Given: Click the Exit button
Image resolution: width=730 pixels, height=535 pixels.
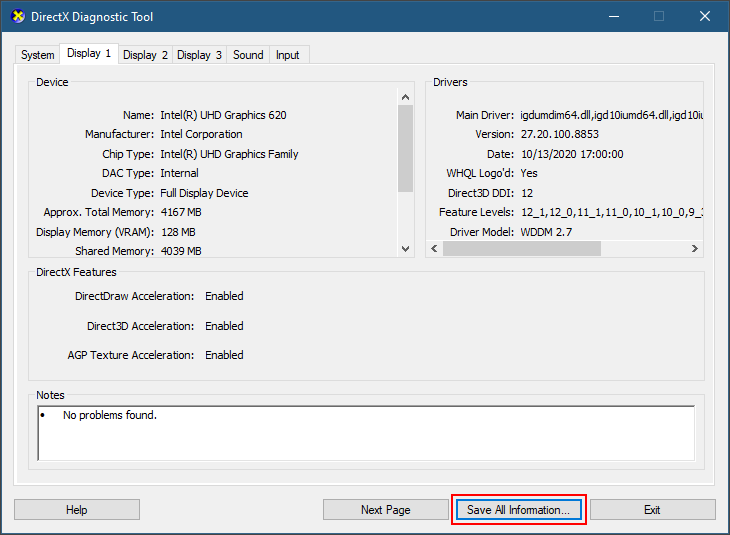Looking at the screenshot, I should tap(652, 510).
